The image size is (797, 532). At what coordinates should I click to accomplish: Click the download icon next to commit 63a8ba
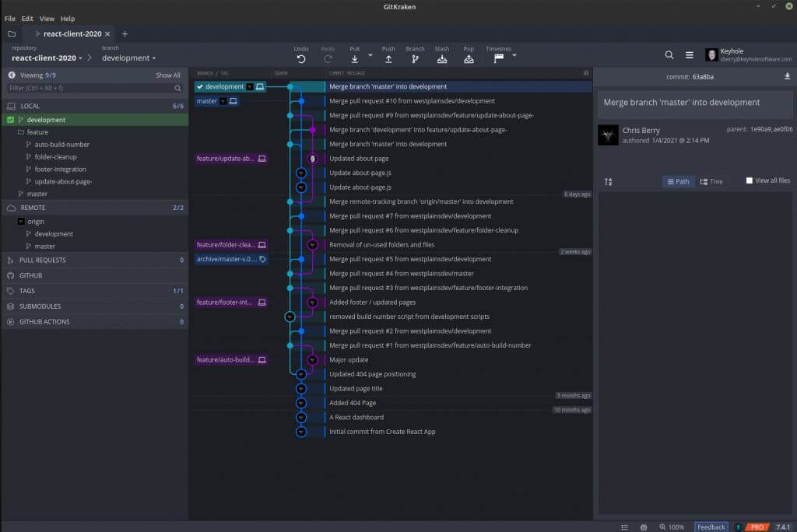[x=787, y=77]
